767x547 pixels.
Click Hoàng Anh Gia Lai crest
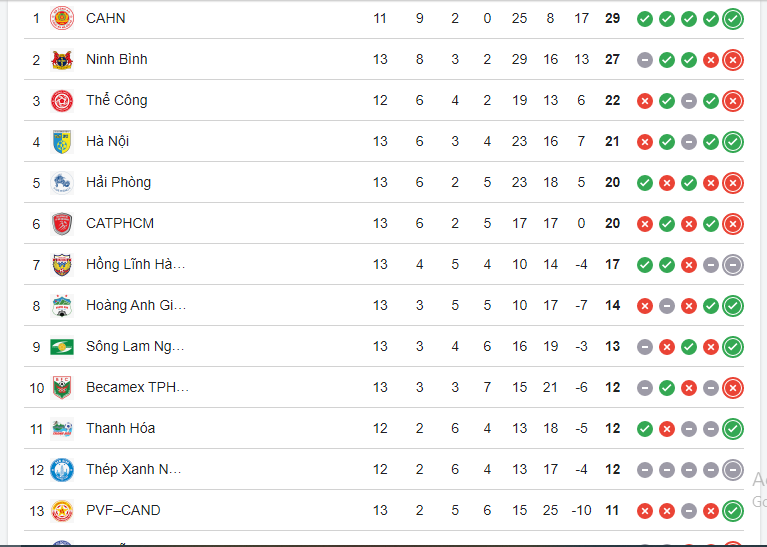pyautogui.click(x=62, y=305)
